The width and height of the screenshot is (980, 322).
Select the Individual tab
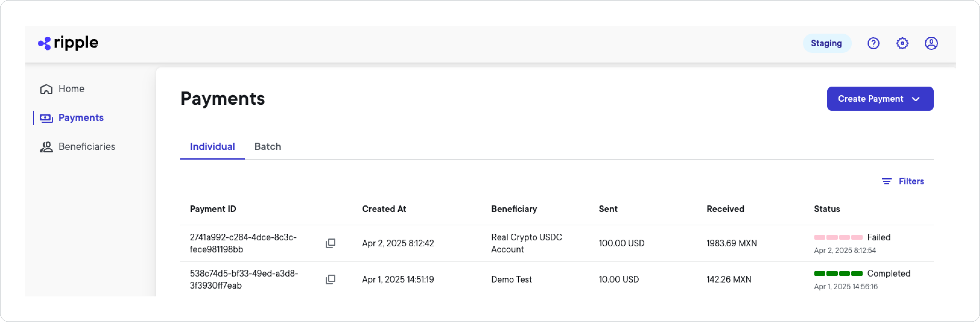point(212,146)
